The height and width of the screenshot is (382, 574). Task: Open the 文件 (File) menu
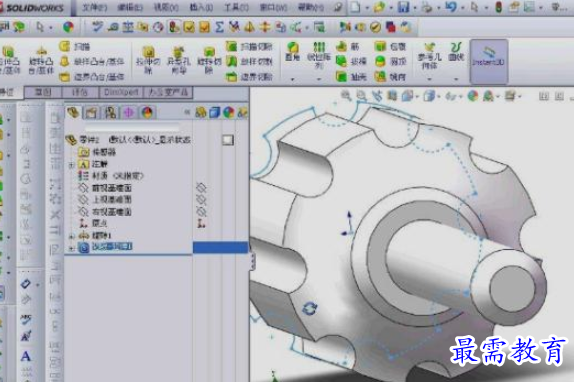coord(94,7)
